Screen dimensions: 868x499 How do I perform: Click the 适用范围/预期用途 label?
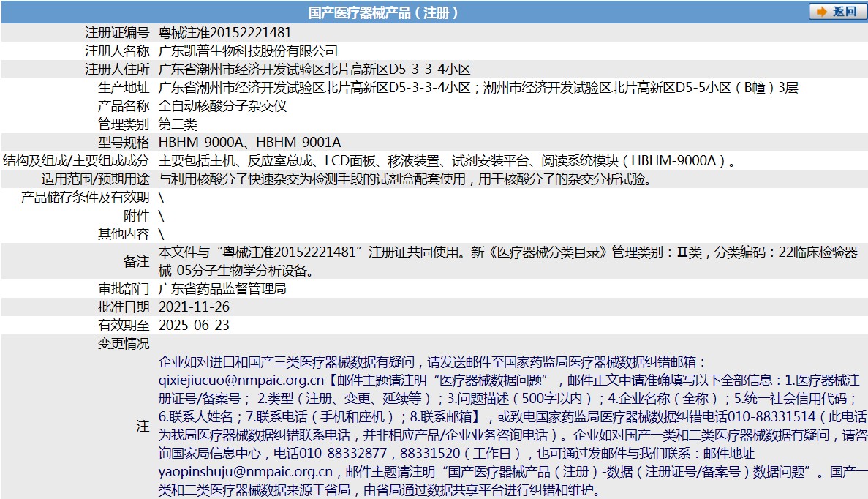click(95, 179)
